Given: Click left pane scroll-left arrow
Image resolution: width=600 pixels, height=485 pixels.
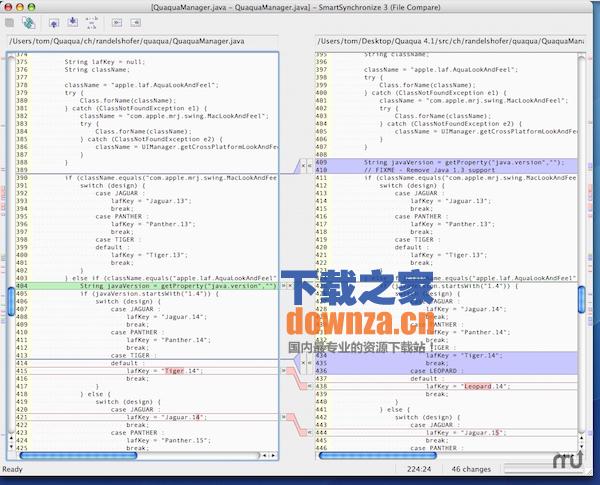Looking at the screenshot, I should tap(265, 456).
